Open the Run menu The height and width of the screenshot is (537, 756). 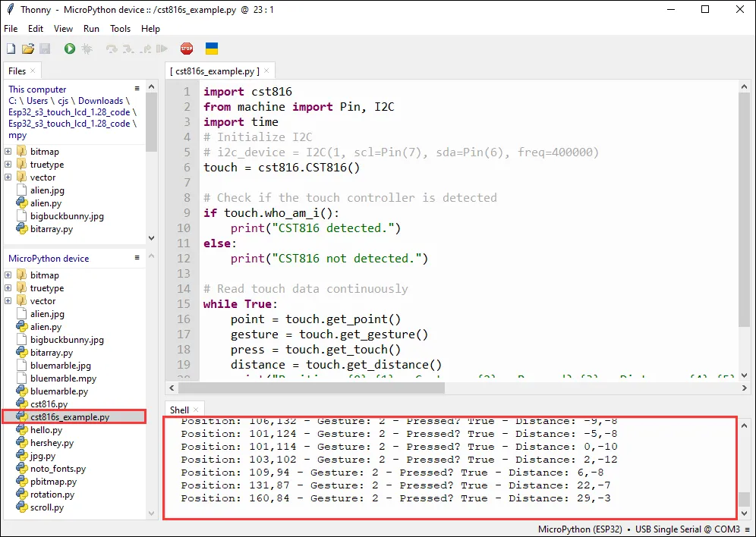pos(91,29)
